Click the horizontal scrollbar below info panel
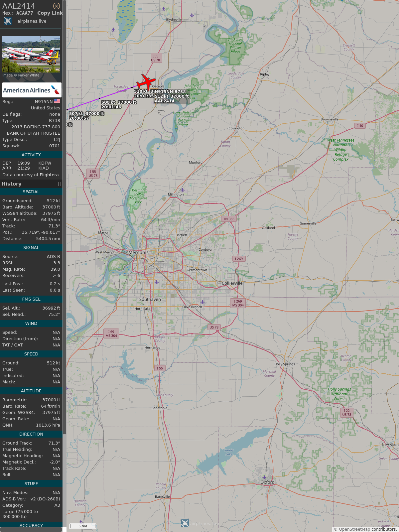Screen dimensions: 399x532 (31, 530)
